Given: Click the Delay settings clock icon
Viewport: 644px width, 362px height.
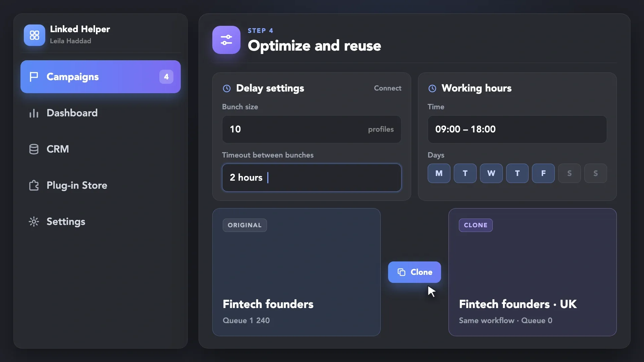Looking at the screenshot, I should click(227, 88).
